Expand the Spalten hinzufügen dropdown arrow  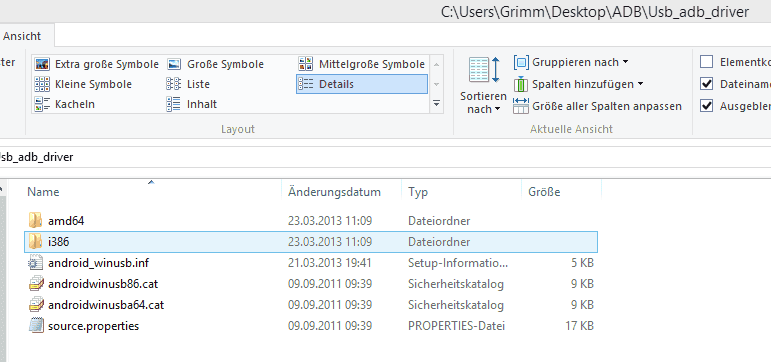click(x=641, y=84)
